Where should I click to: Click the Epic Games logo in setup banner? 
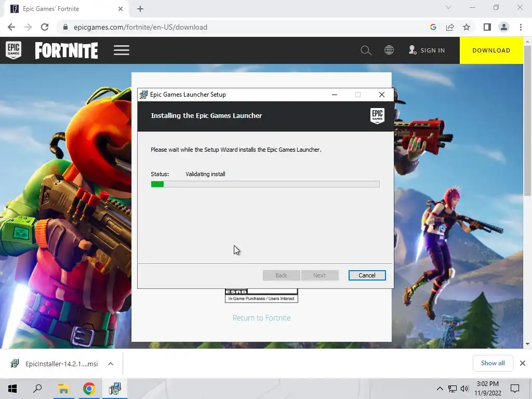coord(377,116)
